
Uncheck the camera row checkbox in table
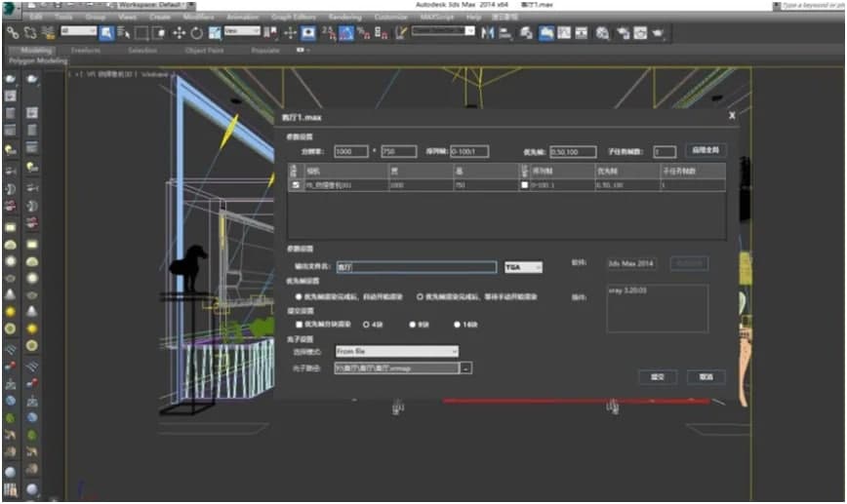296,183
